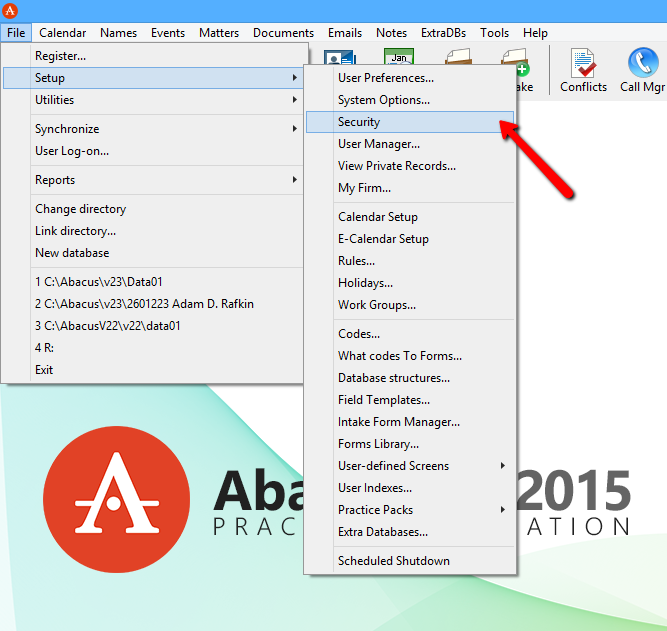This screenshot has width=667, height=631.
Task: Open the Documents menu
Action: pos(283,33)
